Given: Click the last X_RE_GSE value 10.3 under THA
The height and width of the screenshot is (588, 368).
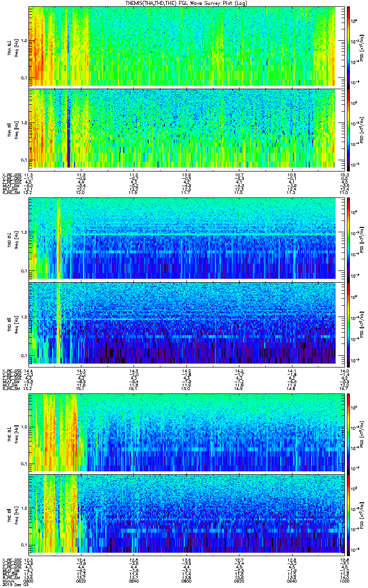Looking at the screenshot, I should tap(344, 174).
